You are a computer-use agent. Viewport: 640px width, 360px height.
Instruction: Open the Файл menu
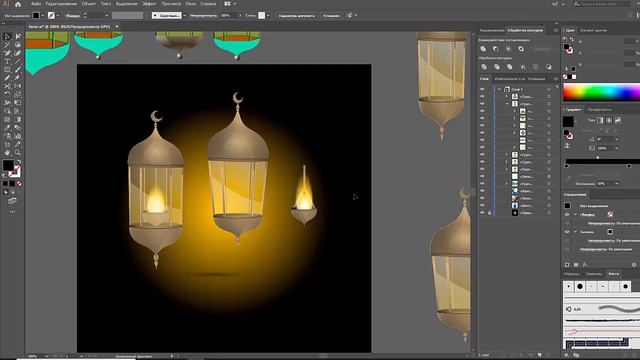[x=36, y=4]
